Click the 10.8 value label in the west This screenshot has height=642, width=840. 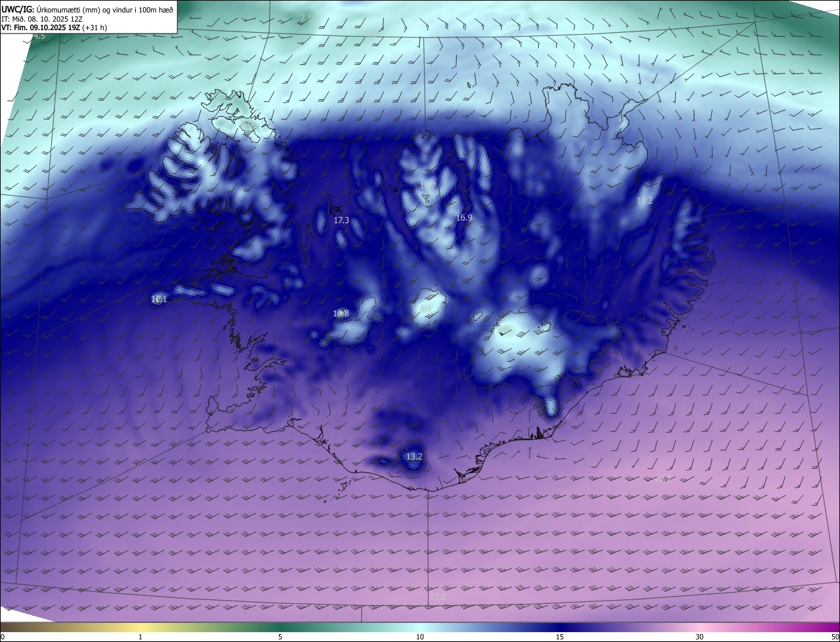click(x=341, y=314)
